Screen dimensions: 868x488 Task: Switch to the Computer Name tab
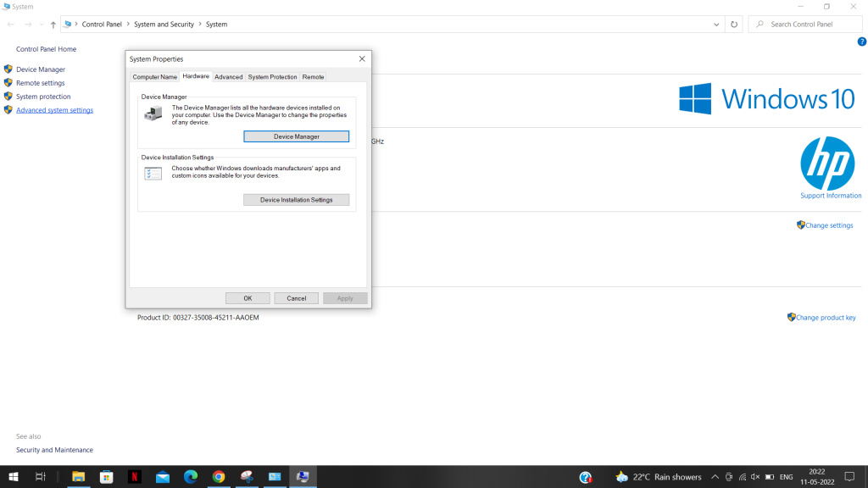[x=154, y=76]
